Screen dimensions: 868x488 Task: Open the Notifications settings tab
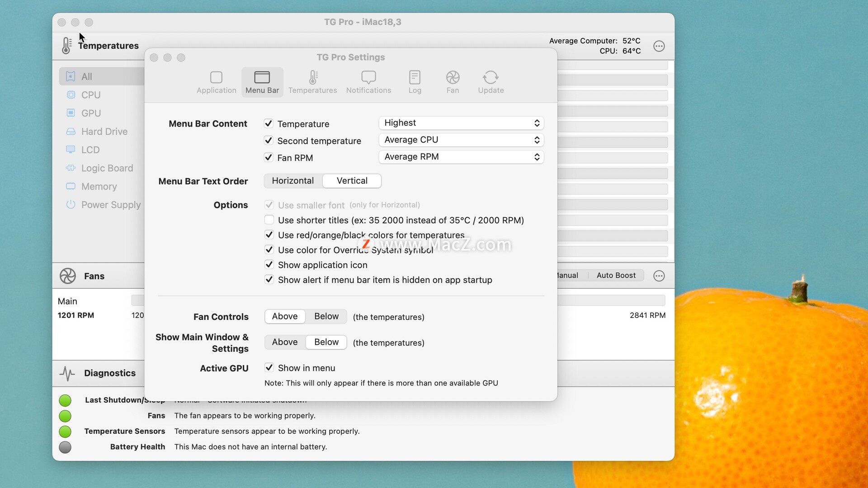coord(368,82)
